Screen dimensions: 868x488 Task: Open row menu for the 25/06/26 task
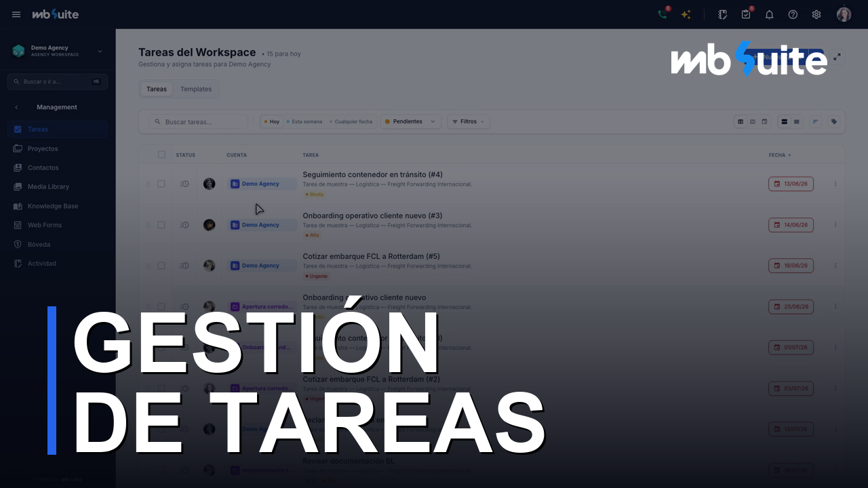835,306
